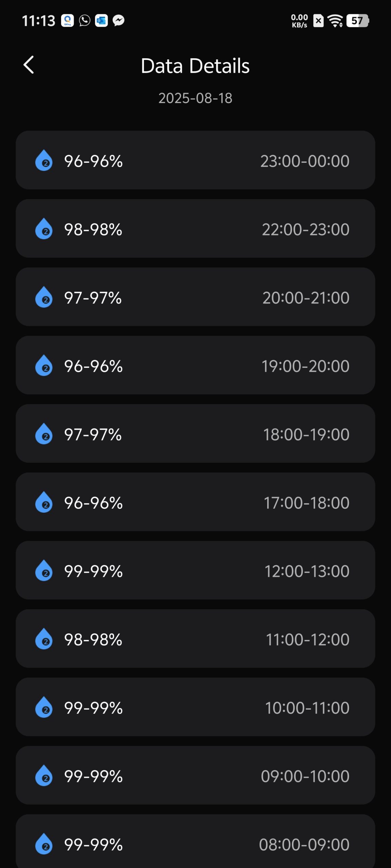Tap the Data Details page title
391x868 pixels.
click(x=195, y=65)
